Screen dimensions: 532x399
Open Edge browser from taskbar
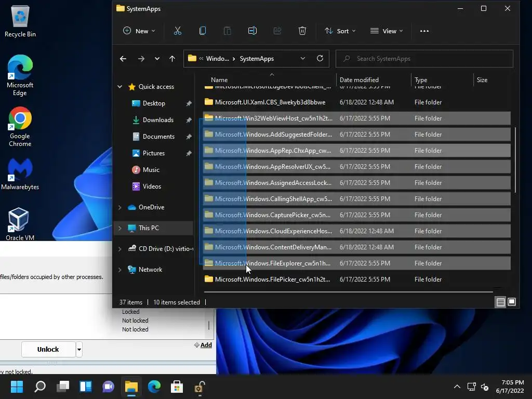[154, 387]
